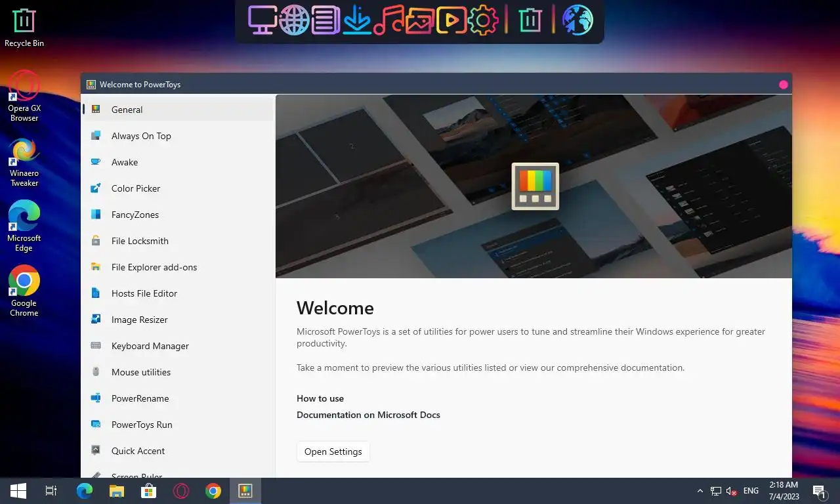Open the Awake utility page
Viewport: 840px width, 504px height.
(x=177, y=162)
